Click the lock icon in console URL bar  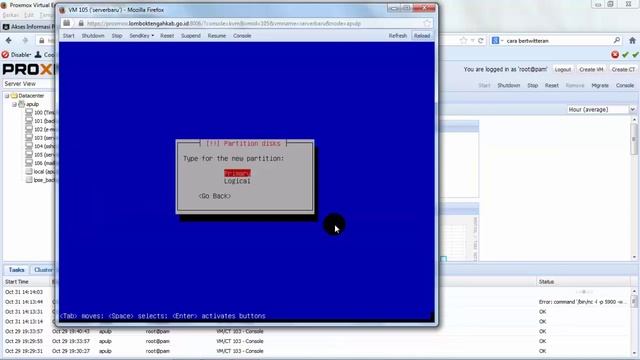[x=81, y=24]
